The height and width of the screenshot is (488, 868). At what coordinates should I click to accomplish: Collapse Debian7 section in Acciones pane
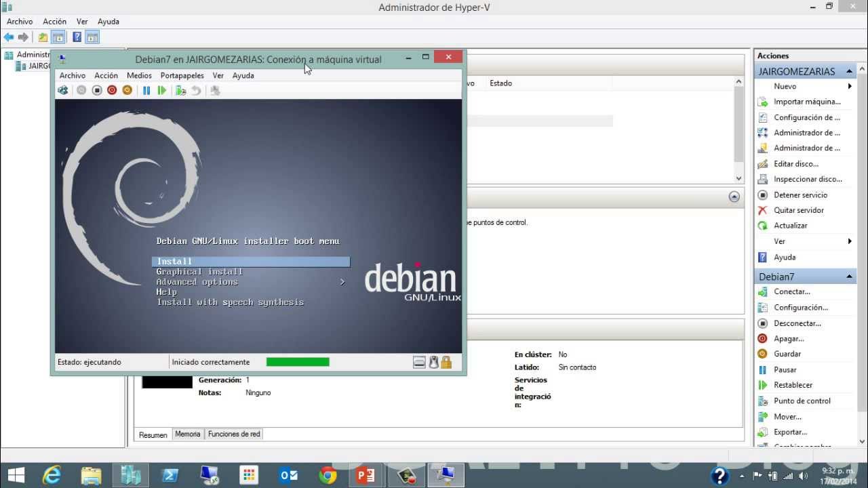[849, 277]
